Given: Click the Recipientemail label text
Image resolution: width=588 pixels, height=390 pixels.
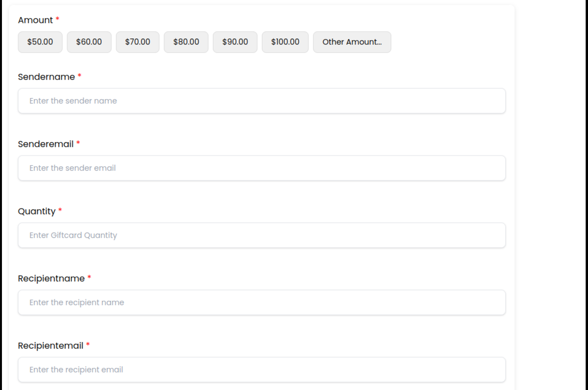Looking at the screenshot, I should (x=50, y=346).
